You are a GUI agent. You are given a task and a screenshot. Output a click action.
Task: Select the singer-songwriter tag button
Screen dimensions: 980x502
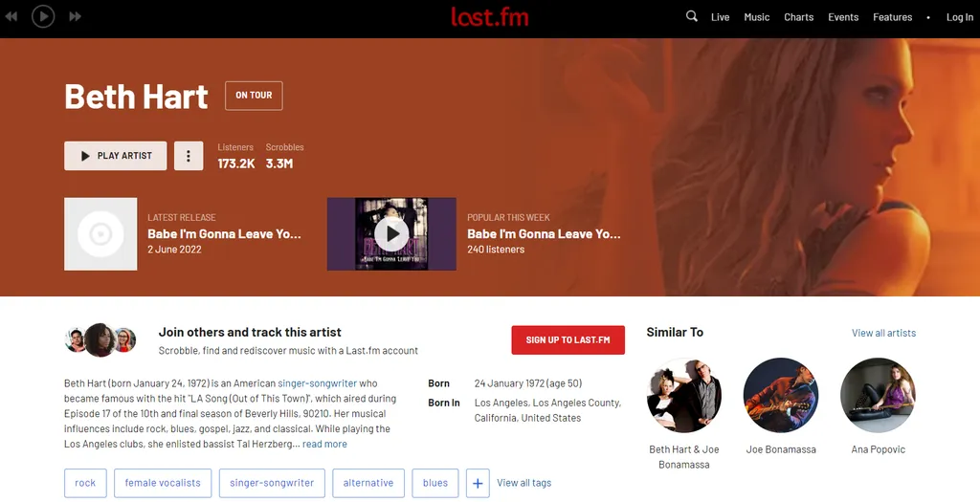click(x=272, y=483)
